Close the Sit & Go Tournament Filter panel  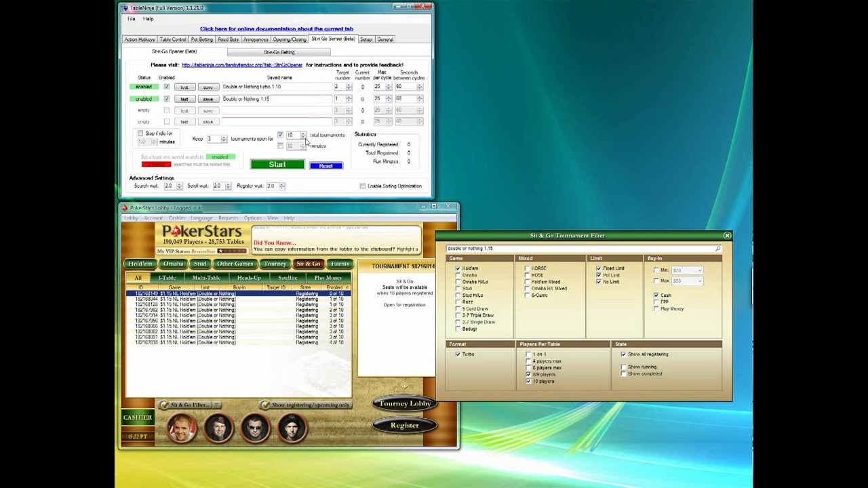coord(727,236)
